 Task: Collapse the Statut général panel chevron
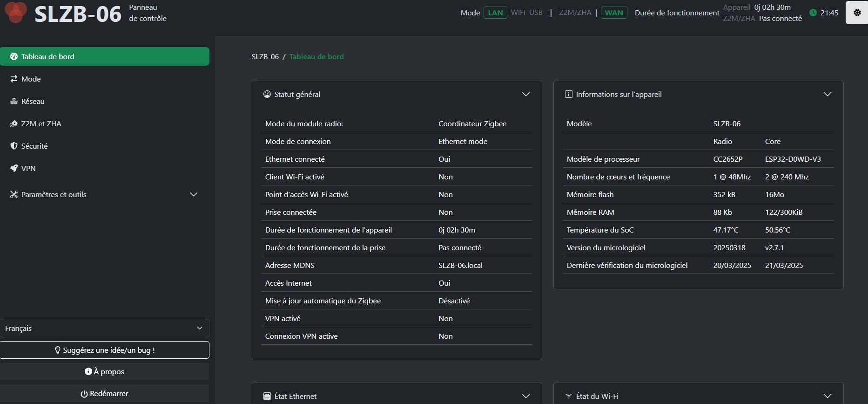tap(526, 94)
